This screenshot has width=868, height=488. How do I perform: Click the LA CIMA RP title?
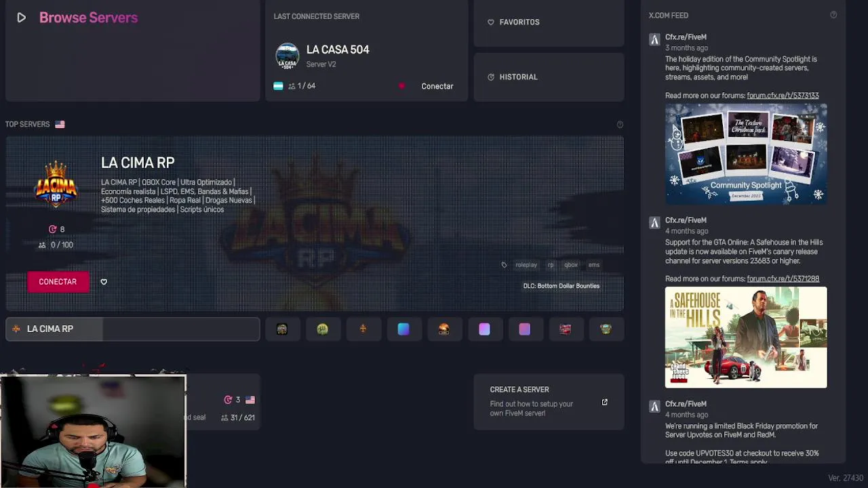point(138,163)
